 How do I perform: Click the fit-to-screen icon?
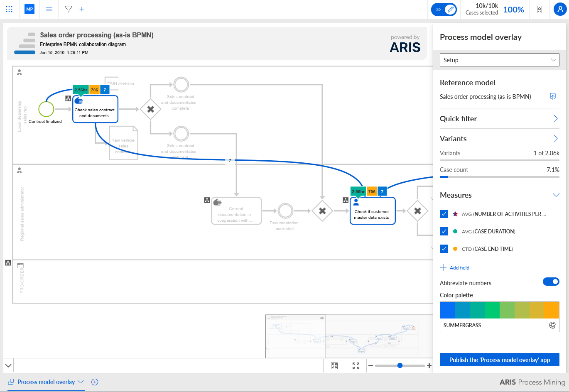[334, 366]
